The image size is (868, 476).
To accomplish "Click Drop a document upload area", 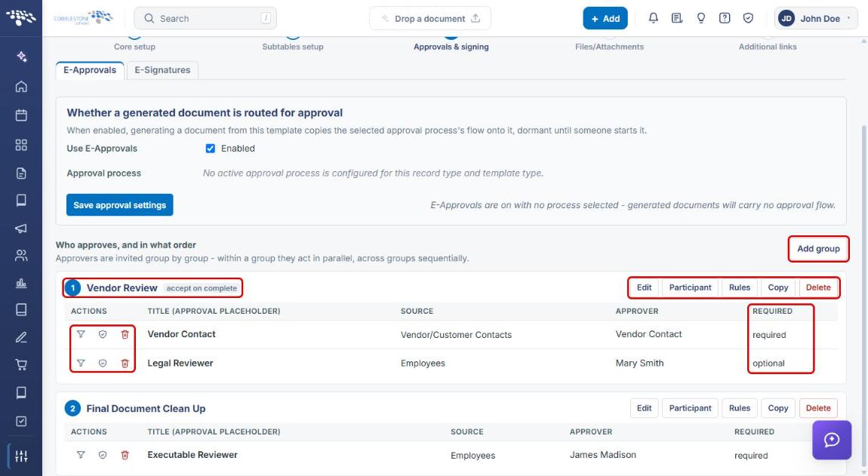I will pos(429,18).
